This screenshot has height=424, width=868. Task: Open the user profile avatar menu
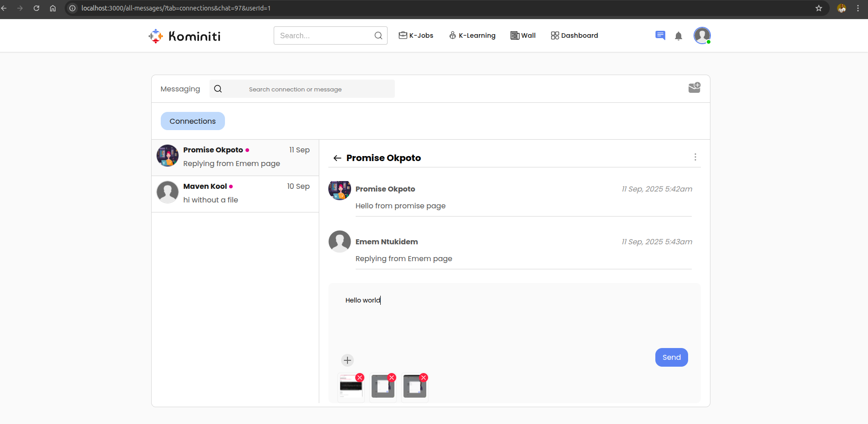pos(702,35)
